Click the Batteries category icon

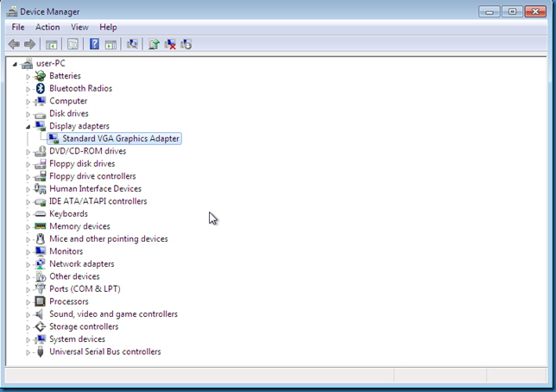point(40,76)
